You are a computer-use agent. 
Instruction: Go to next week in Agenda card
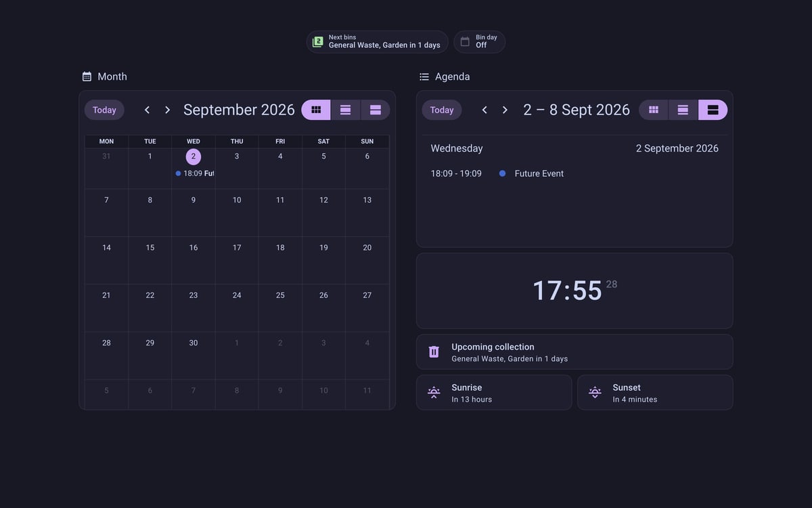505,110
